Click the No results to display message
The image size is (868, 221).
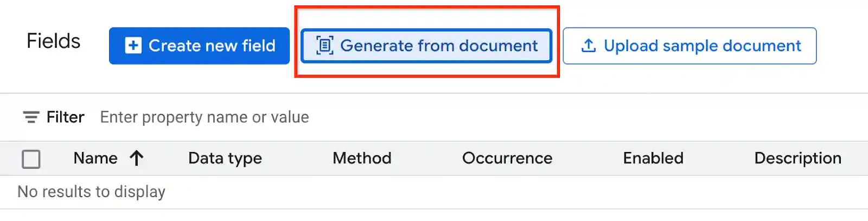click(91, 192)
